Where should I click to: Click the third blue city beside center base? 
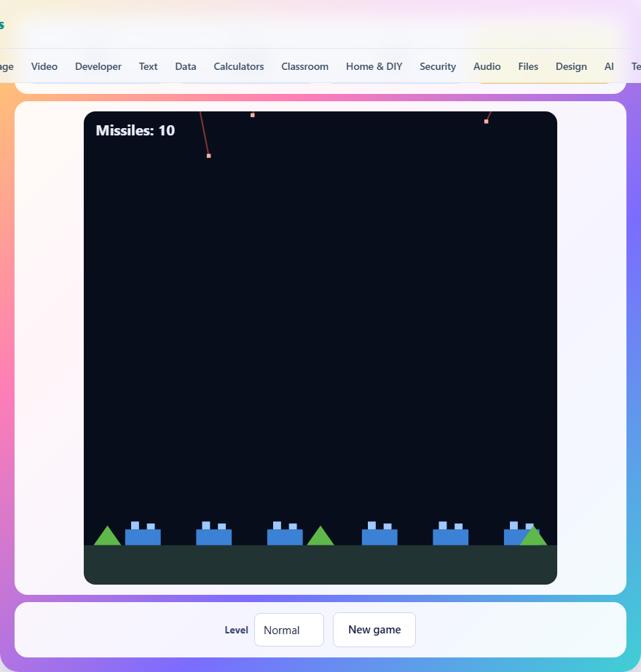(285, 534)
